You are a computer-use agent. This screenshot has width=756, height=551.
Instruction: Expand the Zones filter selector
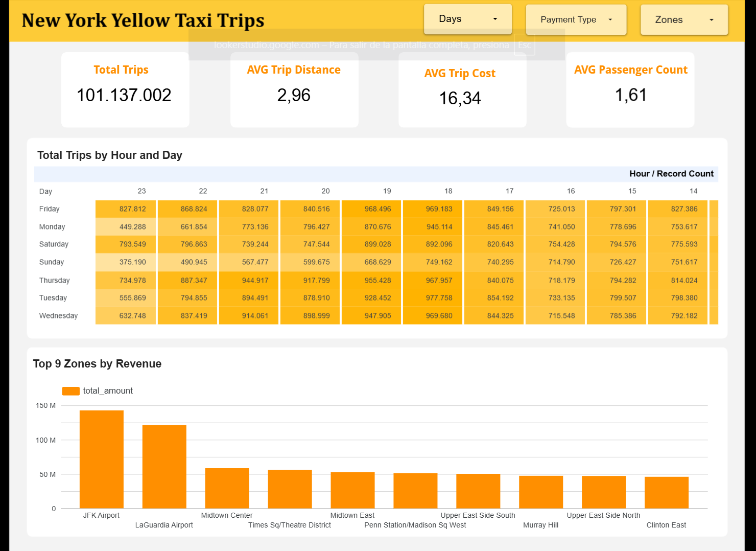click(683, 19)
